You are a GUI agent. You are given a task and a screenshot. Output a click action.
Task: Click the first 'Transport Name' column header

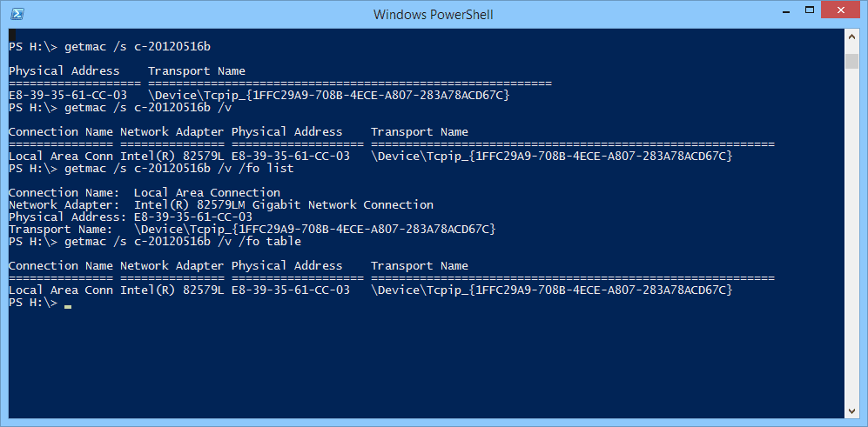[197, 71]
